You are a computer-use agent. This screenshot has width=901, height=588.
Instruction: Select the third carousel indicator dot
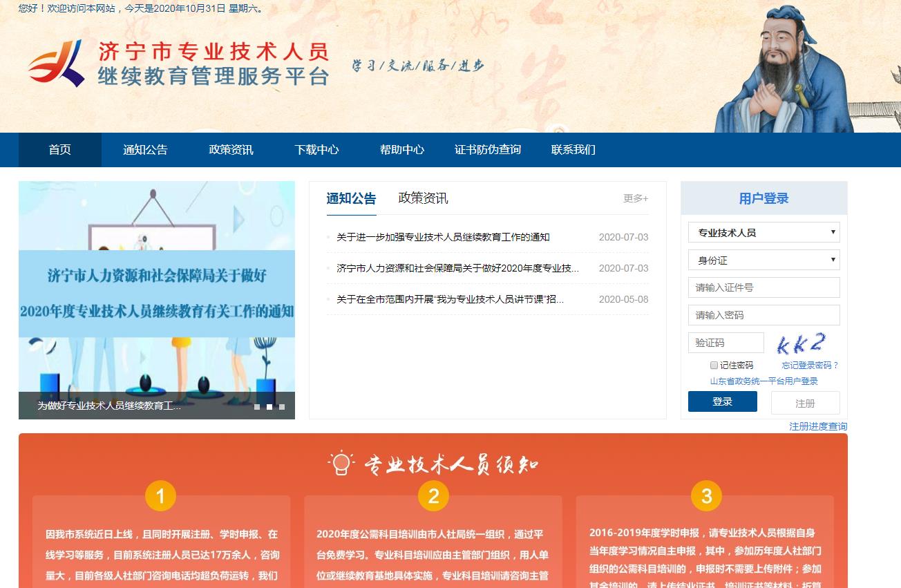click(282, 407)
